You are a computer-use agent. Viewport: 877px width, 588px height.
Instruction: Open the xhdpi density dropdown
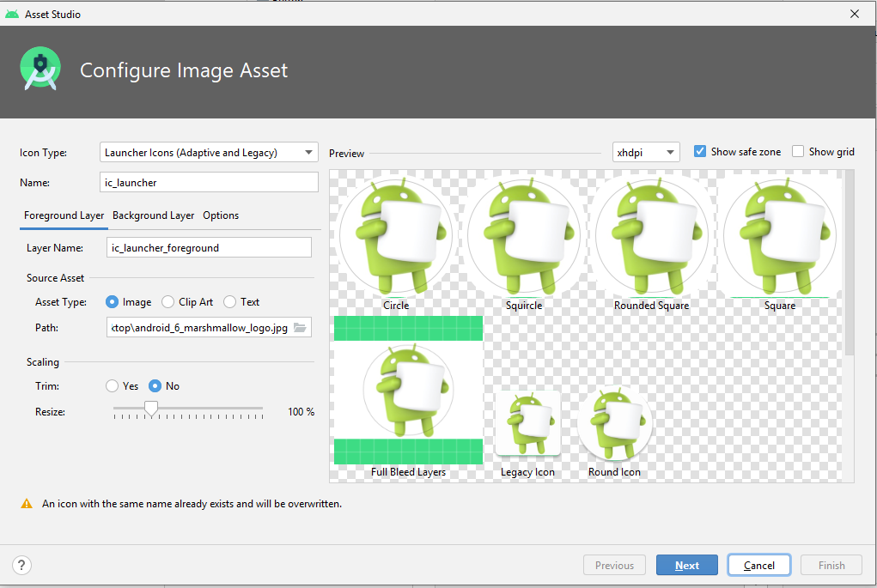tap(646, 152)
